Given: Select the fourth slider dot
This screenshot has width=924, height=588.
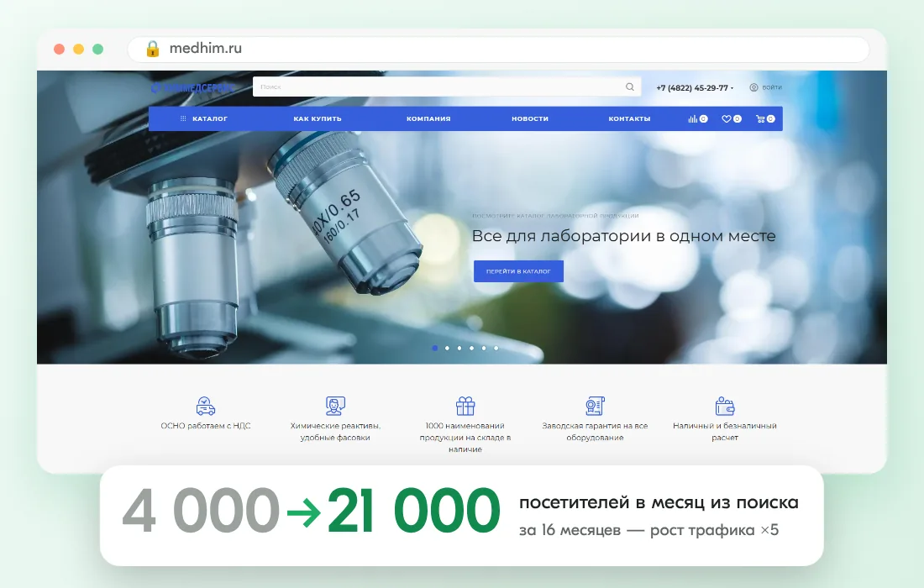Looking at the screenshot, I should point(471,349).
